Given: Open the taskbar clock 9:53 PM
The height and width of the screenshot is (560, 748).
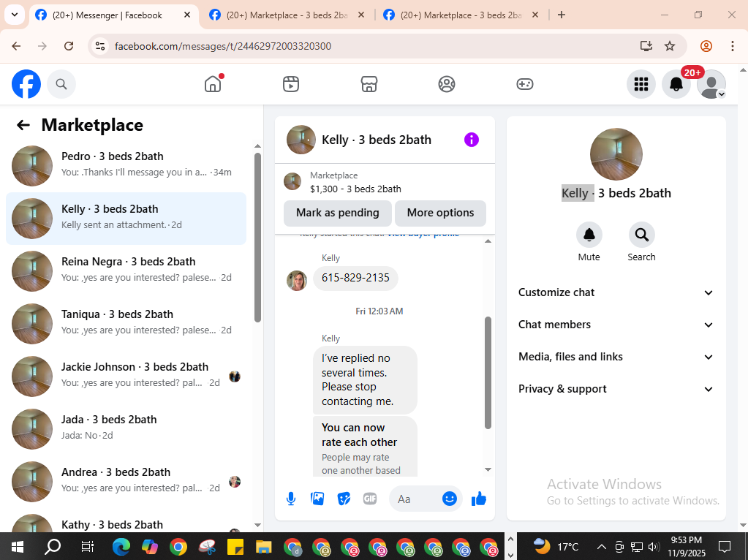Looking at the screenshot, I should (686, 547).
